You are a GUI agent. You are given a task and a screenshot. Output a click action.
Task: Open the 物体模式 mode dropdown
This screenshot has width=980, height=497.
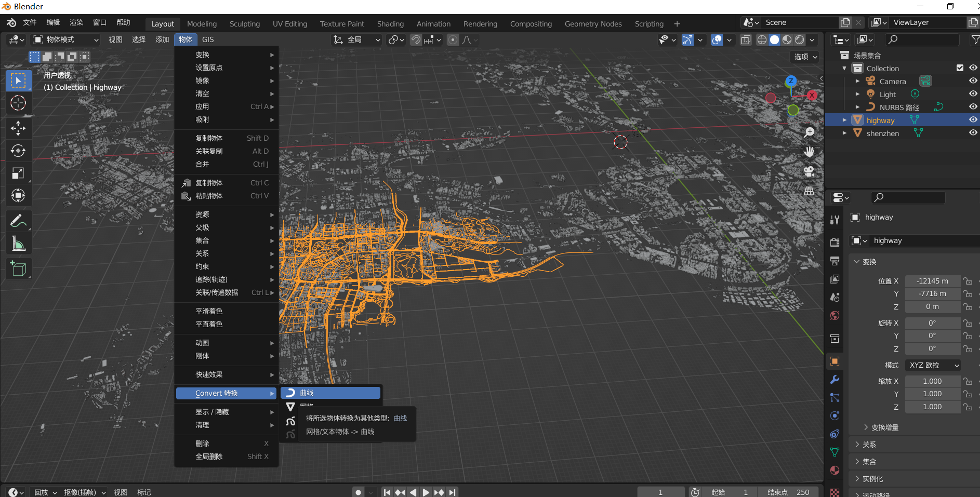point(65,39)
